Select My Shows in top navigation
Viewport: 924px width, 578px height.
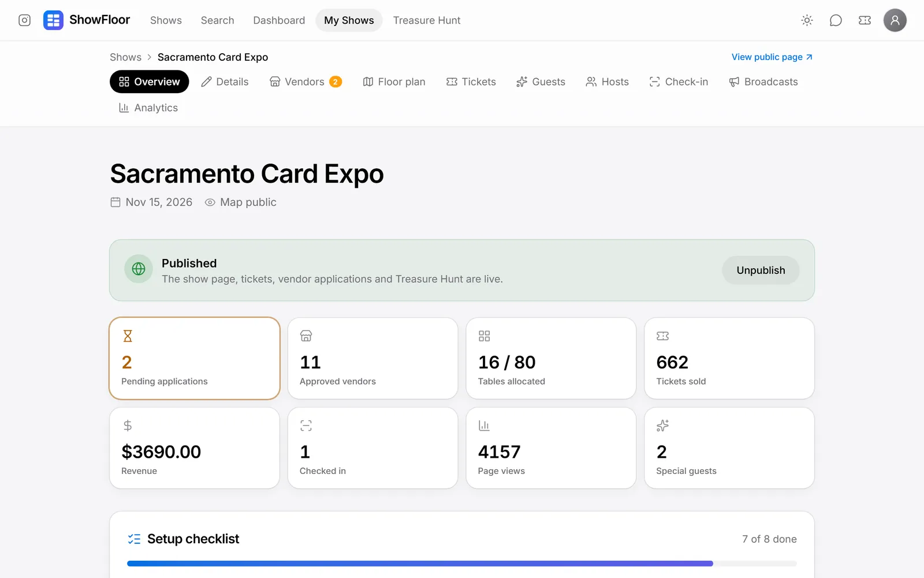pos(349,20)
